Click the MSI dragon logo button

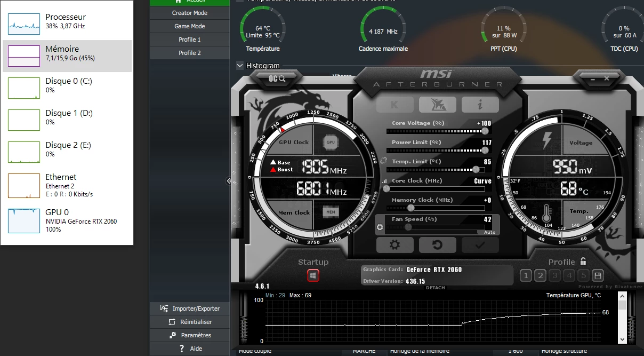437,105
